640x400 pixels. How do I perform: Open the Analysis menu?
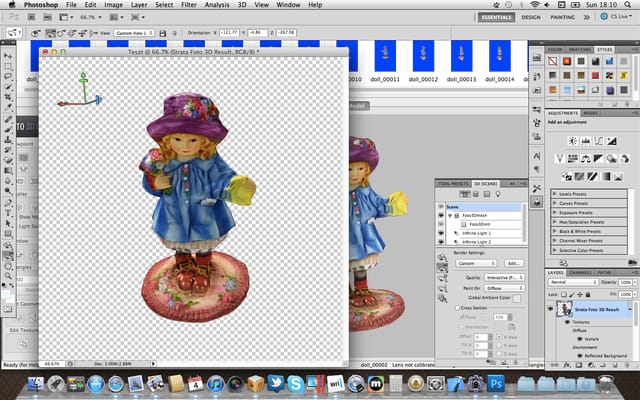[217, 5]
